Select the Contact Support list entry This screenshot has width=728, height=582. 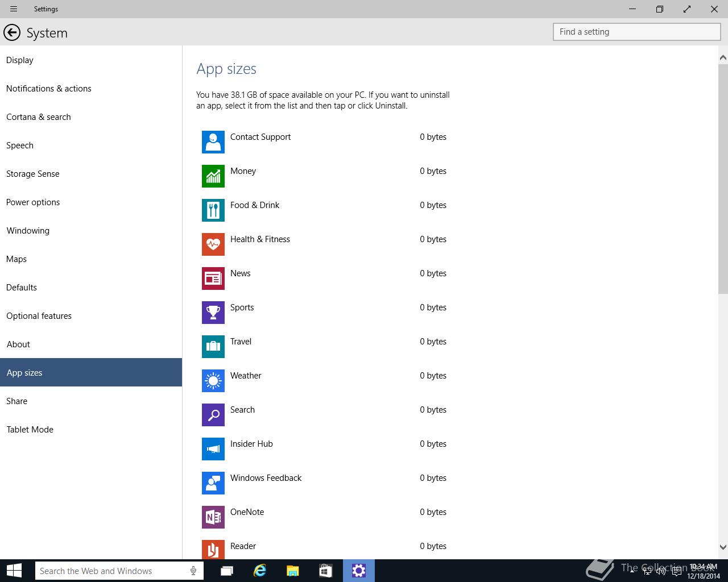pyautogui.click(x=324, y=142)
